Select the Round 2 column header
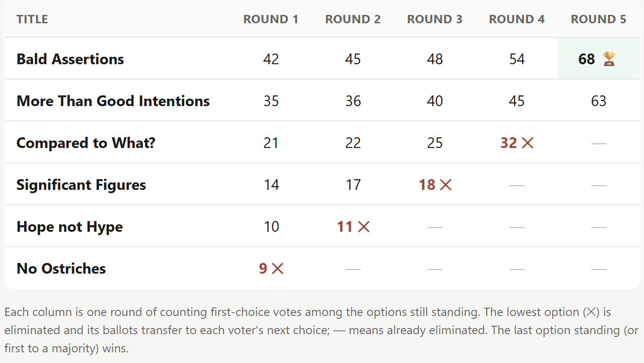This screenshot has width=644, height=363. 353,20
